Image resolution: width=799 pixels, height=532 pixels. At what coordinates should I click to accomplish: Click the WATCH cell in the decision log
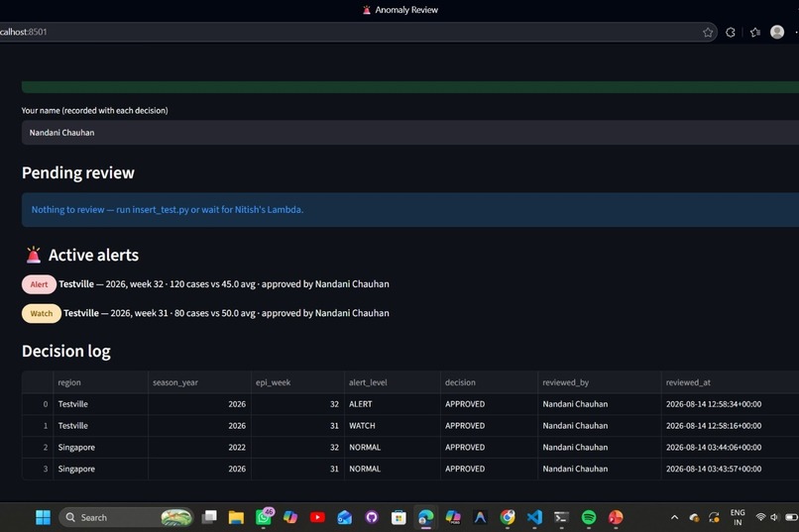click(x=393, y=426)
